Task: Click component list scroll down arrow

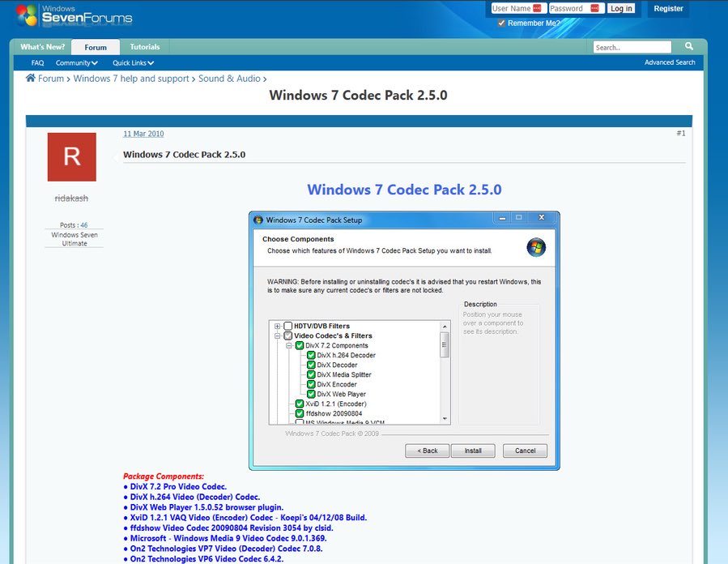Action: pyautogui.click(x=445, y=419)
